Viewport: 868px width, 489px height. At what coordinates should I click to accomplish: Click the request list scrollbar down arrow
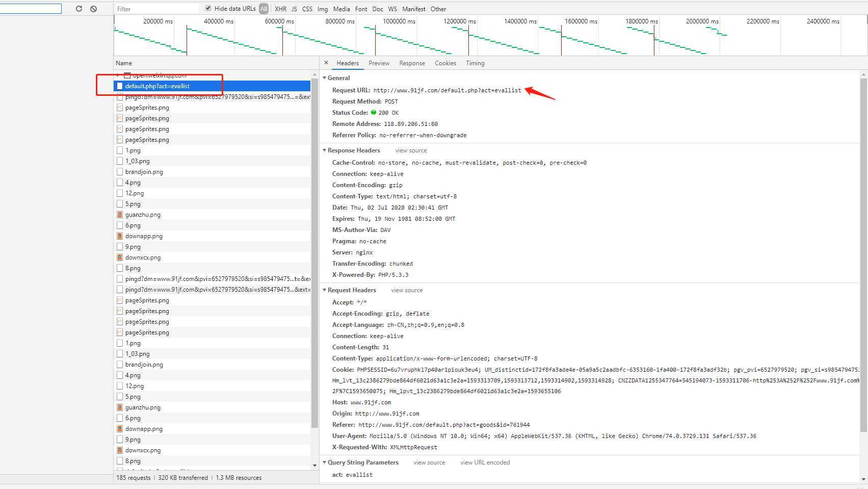(314, 465)
